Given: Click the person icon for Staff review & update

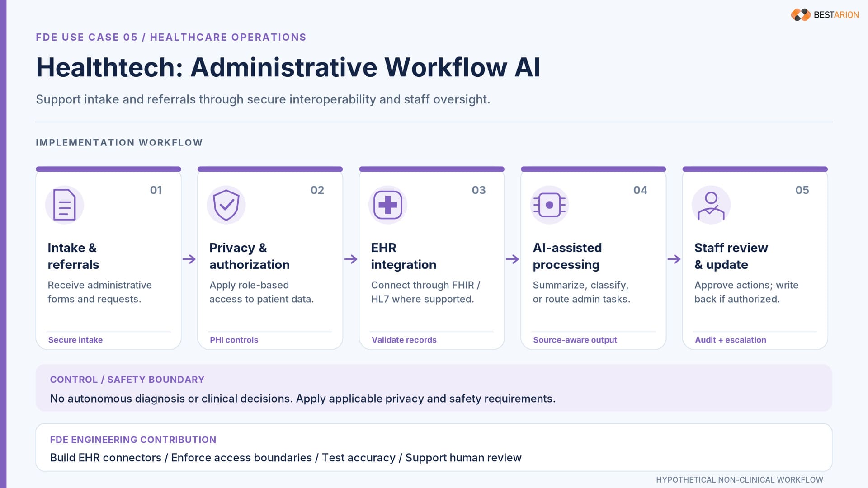Looking at the screenshot, I should (711, 206).
